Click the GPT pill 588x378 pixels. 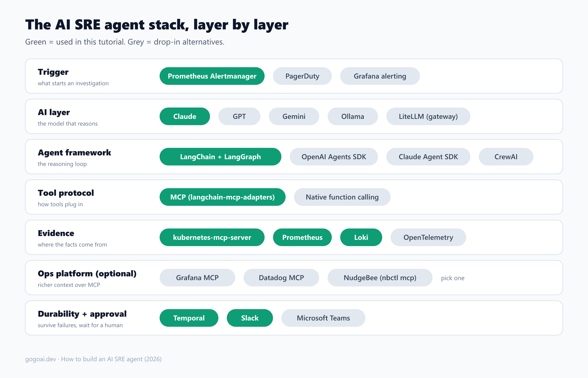(x=239, y=116)
